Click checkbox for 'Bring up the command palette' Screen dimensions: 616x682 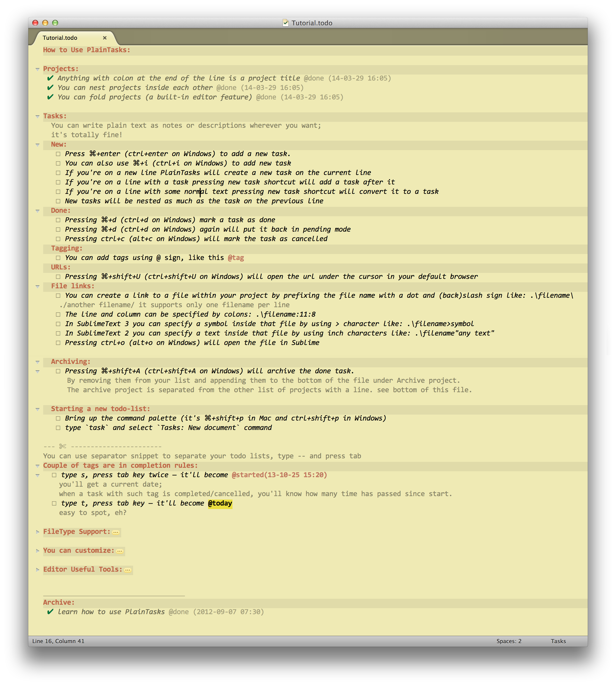[x=58, y=419]
